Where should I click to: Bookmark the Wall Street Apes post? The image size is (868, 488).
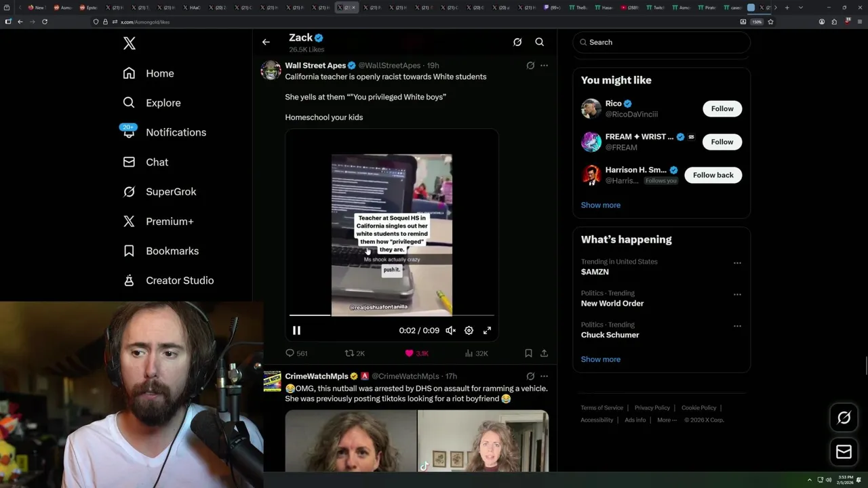coord(528,353)
